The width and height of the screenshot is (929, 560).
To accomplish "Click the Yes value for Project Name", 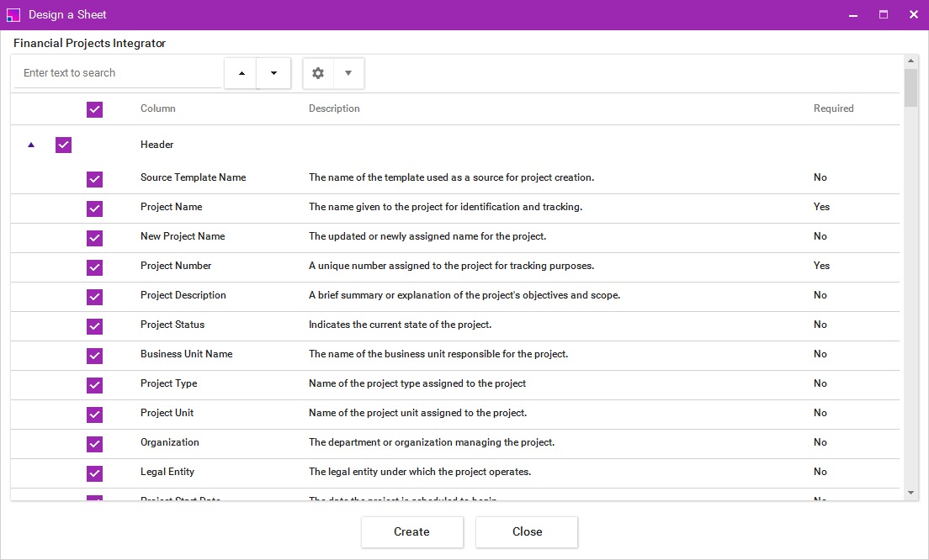I will (x=821, y=207).
